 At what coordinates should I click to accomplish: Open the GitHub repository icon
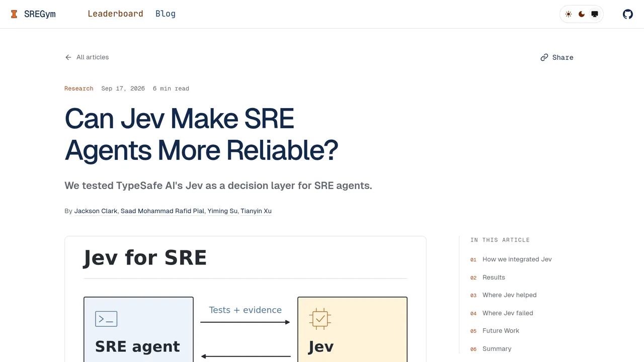pyautogui.click(x=628, y=14)
